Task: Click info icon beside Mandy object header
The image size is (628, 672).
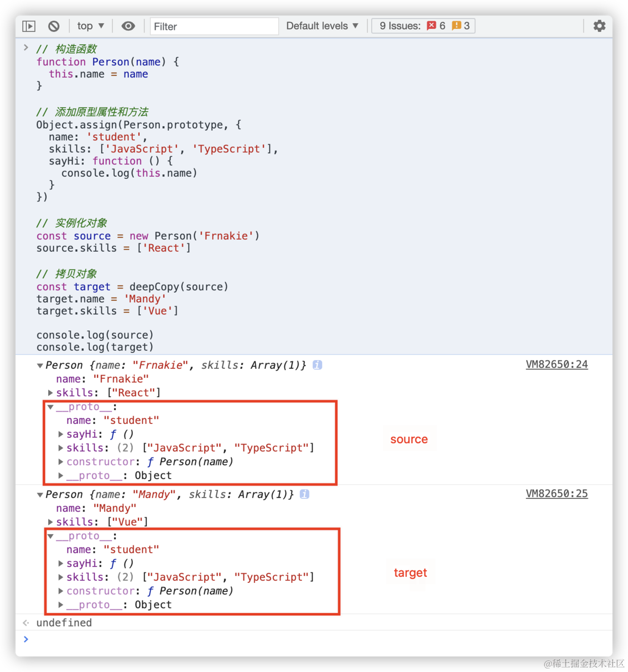Action: tap(305, 494)
